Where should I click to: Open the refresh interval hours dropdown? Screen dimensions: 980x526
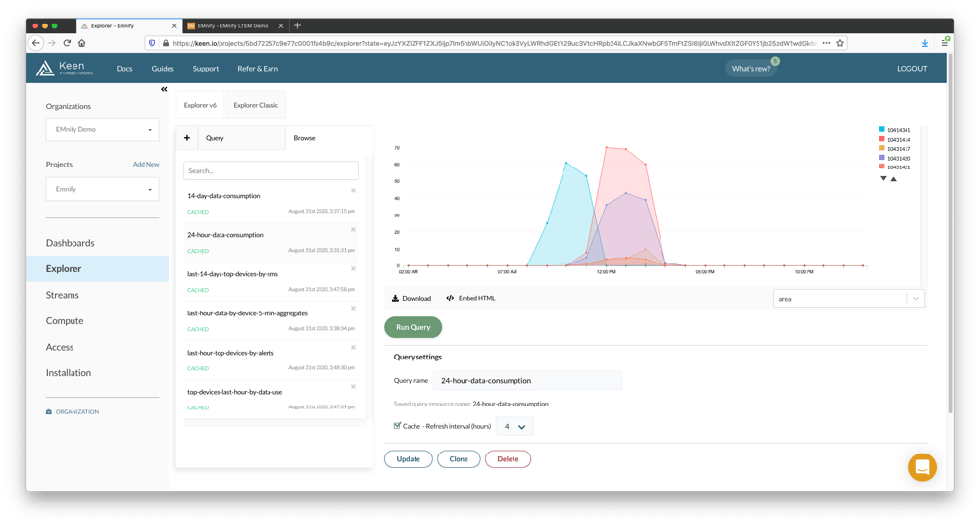point(514,427)
